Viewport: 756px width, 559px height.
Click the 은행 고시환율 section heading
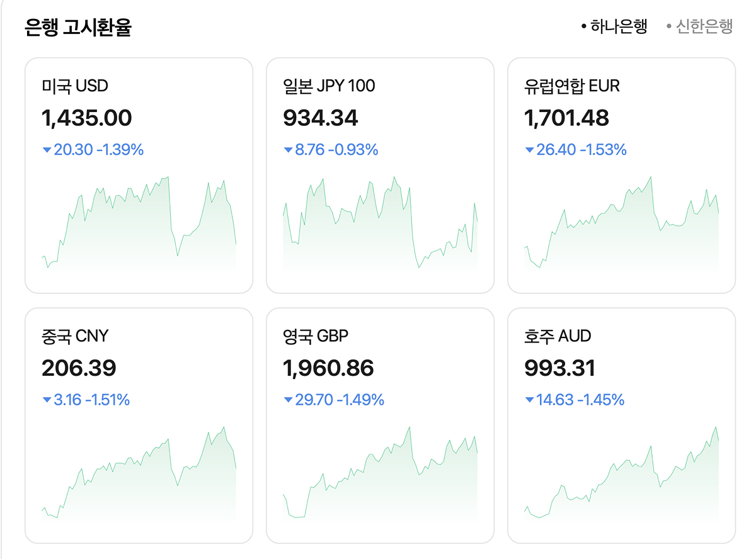point(78,28)
